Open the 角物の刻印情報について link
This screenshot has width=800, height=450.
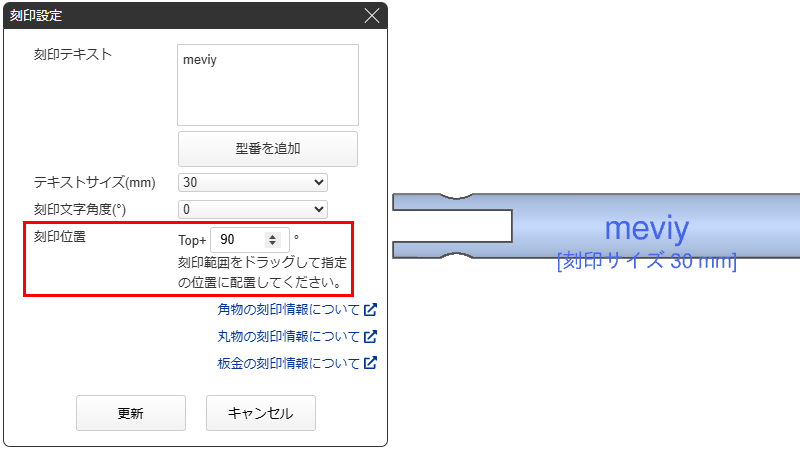288,310
